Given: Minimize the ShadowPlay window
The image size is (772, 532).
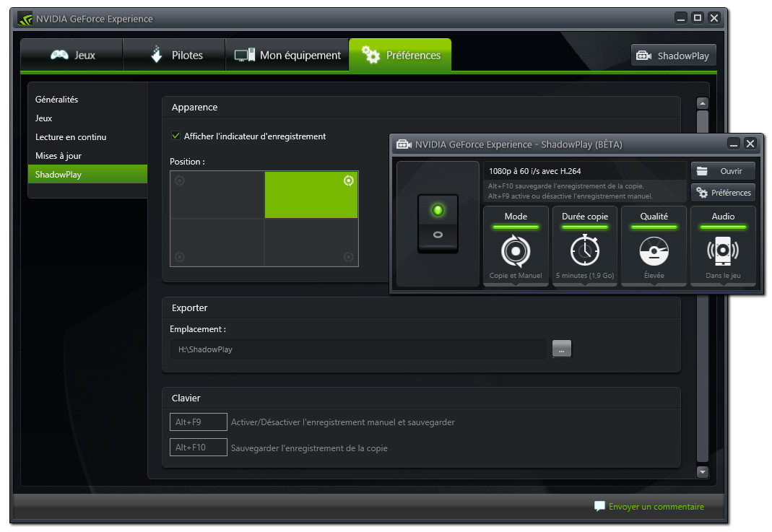Looking at the screenshot, I should tap(734, 144).
